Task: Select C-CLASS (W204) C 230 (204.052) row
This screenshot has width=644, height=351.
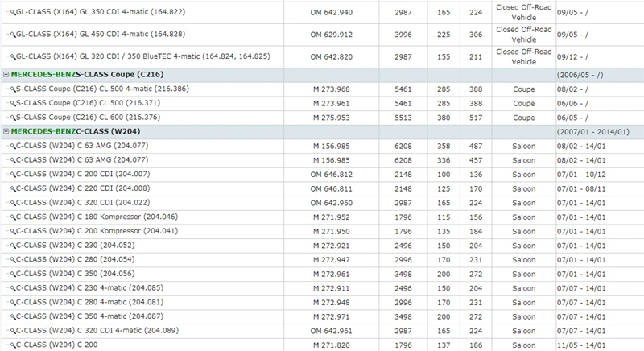Action: click(75, 245)
